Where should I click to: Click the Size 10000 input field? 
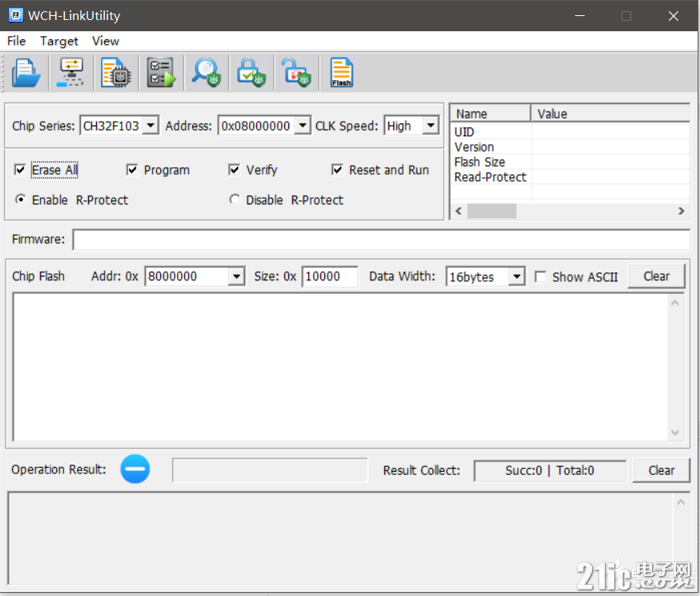[x=329, y=276]
